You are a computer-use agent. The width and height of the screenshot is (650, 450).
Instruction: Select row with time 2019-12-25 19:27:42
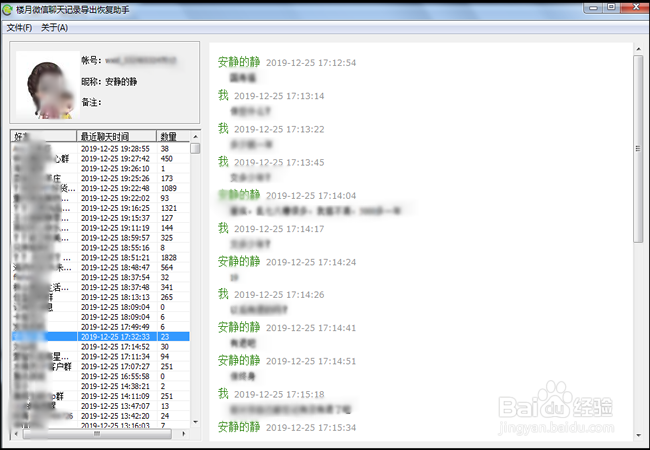pyautogui.click(x=100, y=159)
